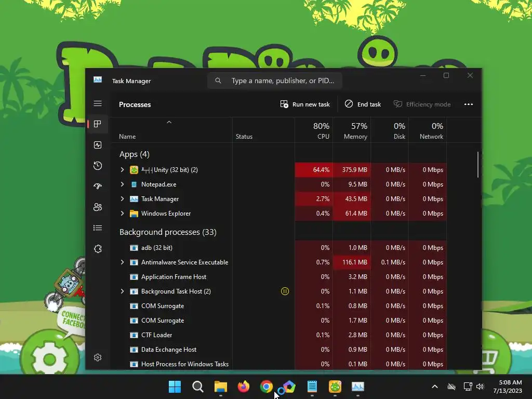Image resolution: width=532 pixels, height=399 pixels.
Task: Click the Task Manager process row icon
Action: 134,199
